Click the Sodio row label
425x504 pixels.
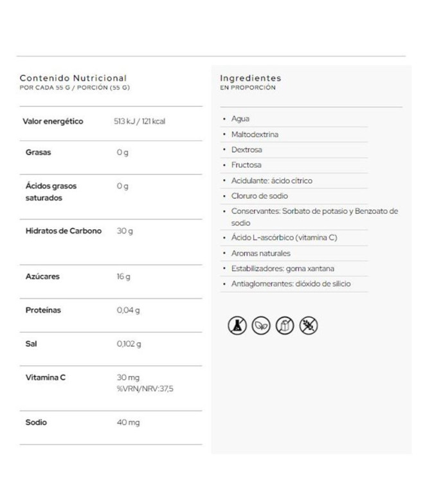pos(37,423)
